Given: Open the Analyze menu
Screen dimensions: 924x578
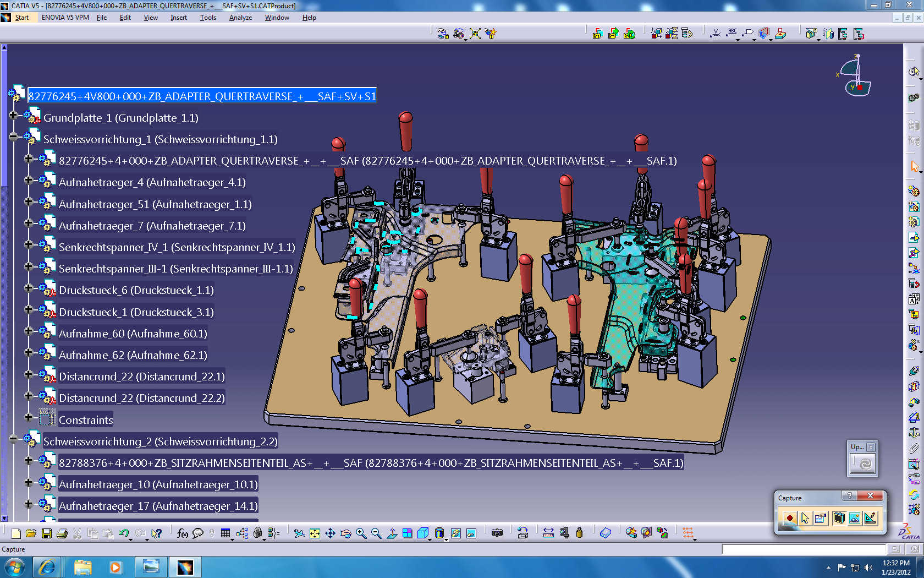Looking at the screenshot, I should click(x=240, y=18).
